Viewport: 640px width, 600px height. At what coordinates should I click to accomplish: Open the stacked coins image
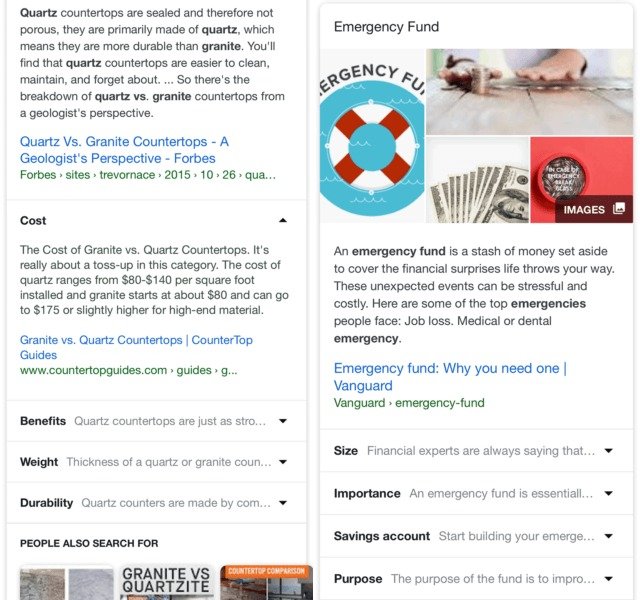(x=529, y=92)
